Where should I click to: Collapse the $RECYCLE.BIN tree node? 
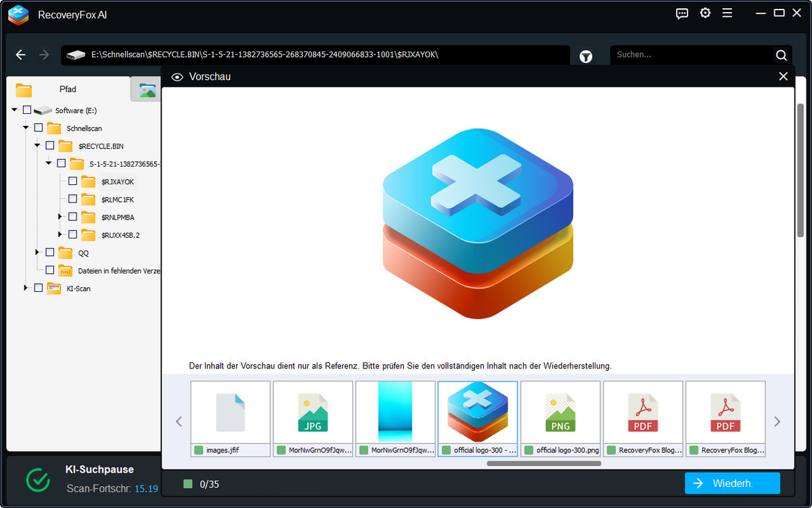click(x=38, y=146)
